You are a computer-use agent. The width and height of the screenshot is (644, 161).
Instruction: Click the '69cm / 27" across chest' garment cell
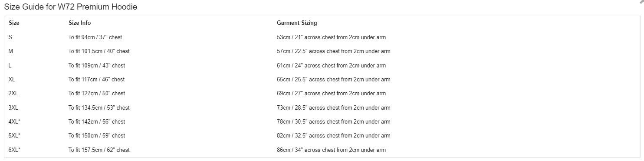331,93
